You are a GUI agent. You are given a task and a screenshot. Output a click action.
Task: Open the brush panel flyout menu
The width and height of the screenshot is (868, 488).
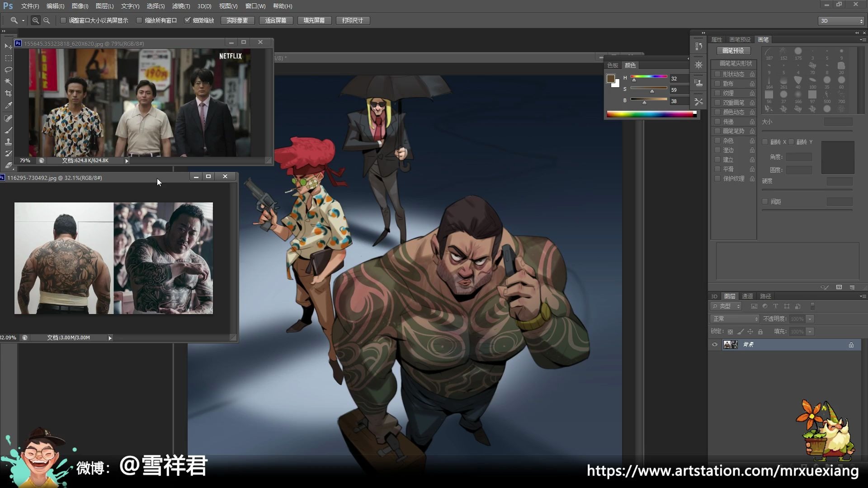click(863, 40)
